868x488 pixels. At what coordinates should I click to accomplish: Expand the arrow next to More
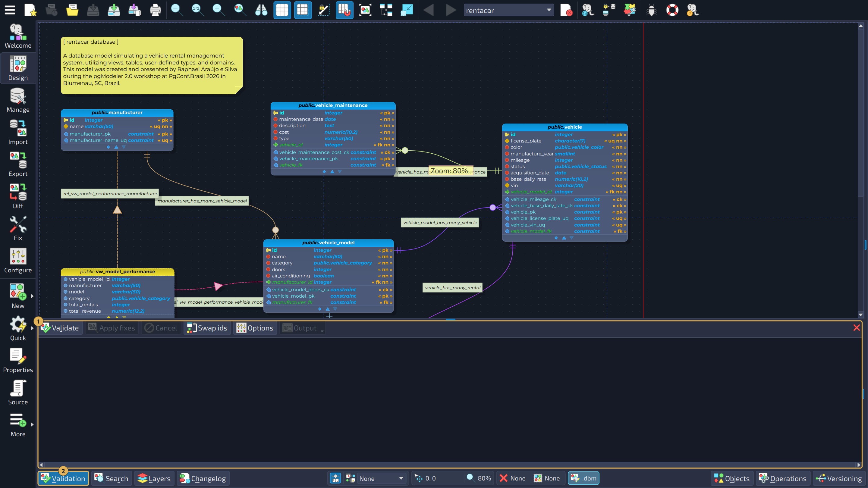coord(32,425)
